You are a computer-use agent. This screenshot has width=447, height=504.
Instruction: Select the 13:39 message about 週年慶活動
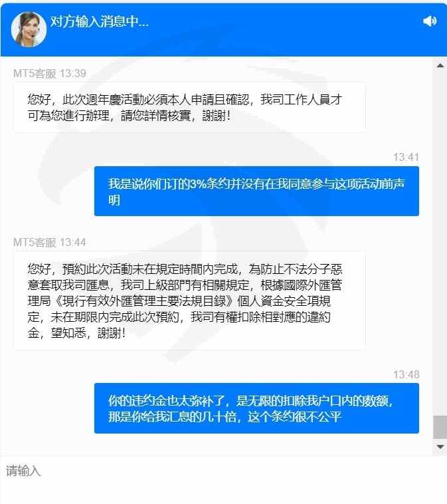(189, 107)
